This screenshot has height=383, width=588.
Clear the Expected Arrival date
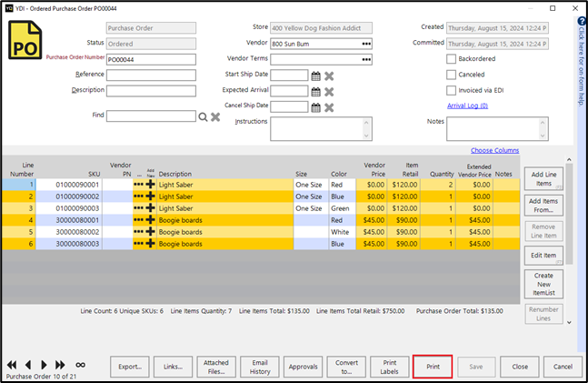329,92
